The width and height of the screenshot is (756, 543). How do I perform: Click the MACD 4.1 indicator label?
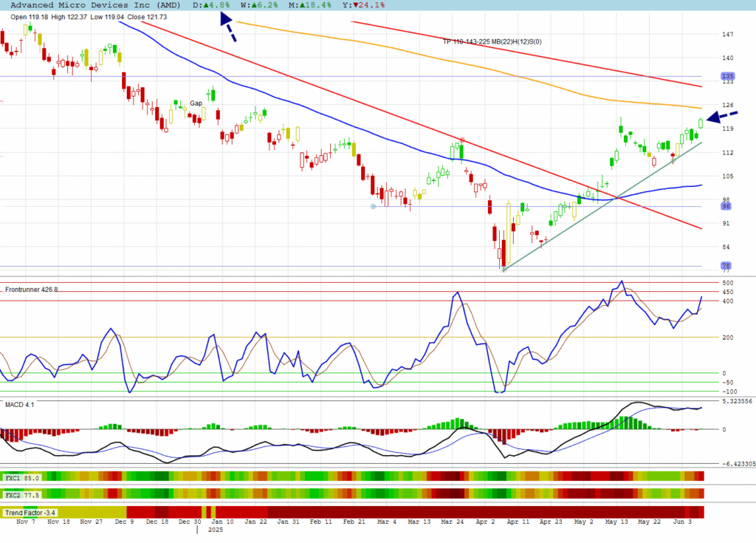point(20,405)
